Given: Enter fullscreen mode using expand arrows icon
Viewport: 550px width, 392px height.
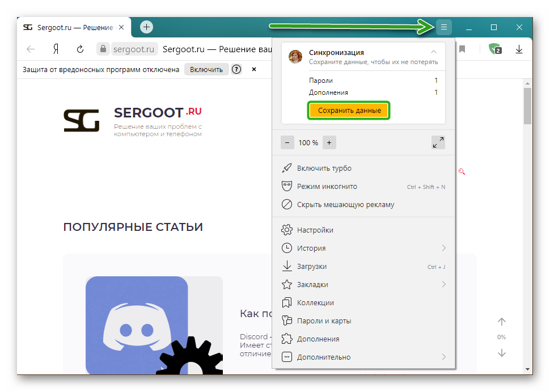Looking at the screenshot, I should point(438,142).
